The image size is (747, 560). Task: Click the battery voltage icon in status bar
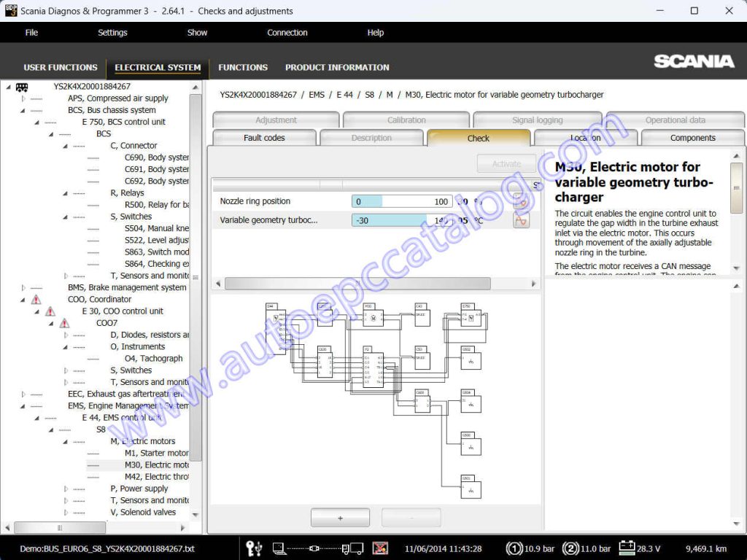pos(626,547)
